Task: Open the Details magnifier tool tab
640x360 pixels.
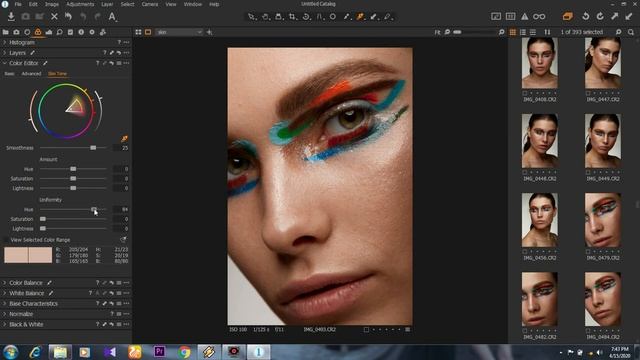Action: (x=60, y=32)
